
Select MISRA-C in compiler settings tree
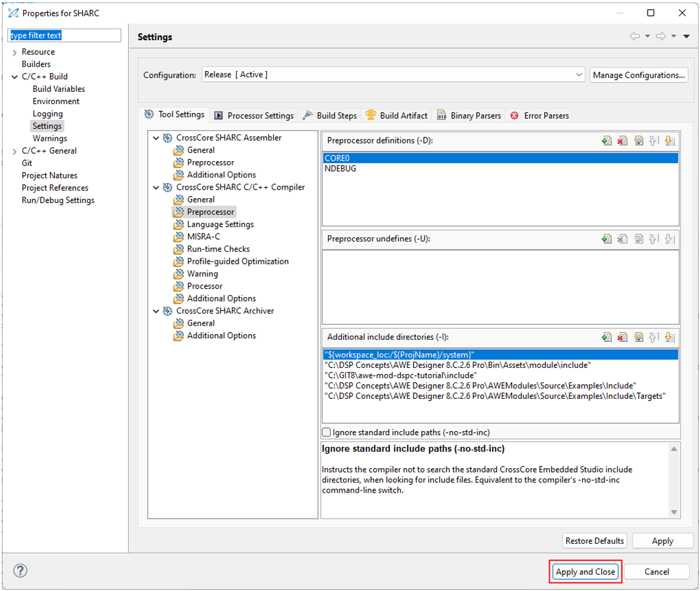[x=203, y=237]
